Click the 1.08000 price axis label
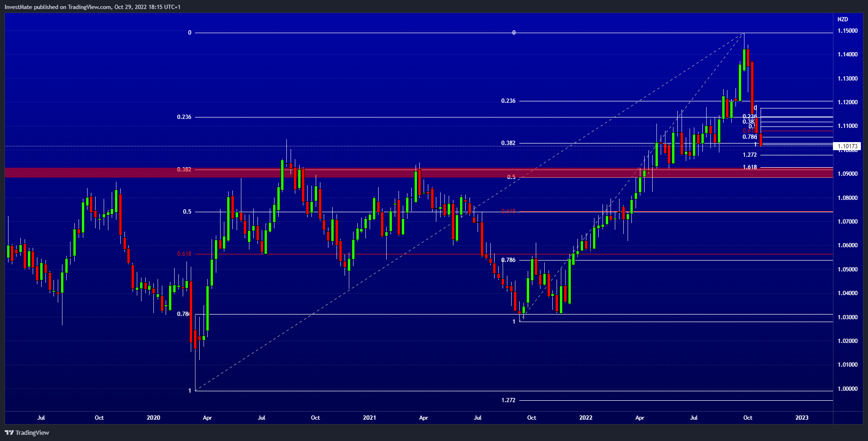 tap(848, 198)
